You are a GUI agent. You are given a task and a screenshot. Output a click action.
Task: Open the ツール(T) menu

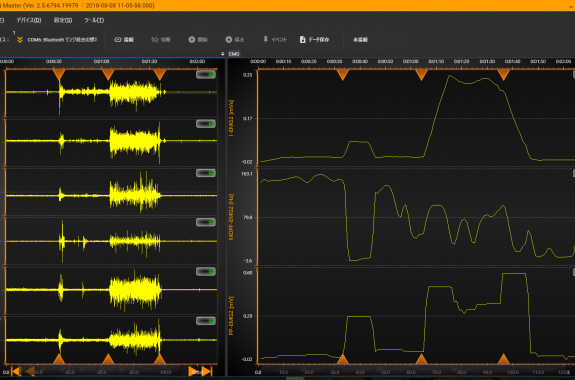coord(94,20)
